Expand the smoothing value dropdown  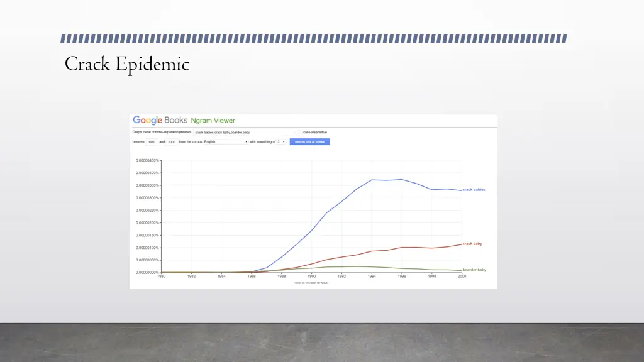click(x=281, y=142)
